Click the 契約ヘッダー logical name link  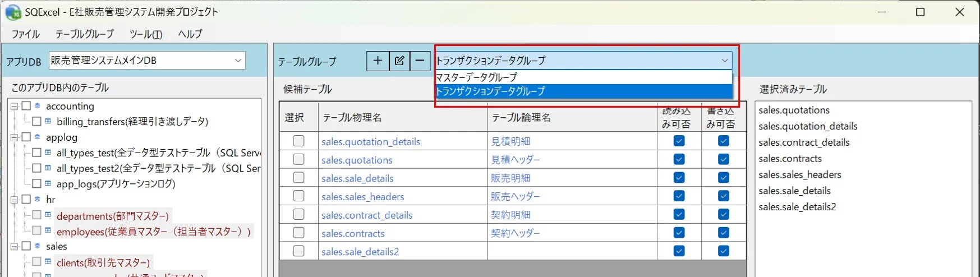click(516, 233)
